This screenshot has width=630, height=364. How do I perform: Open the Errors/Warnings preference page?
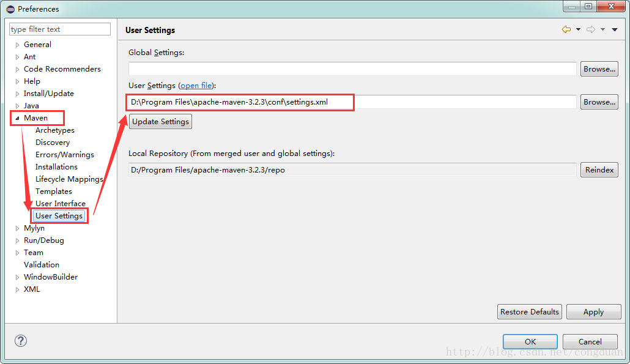pyautogui.click(x=64, y=155)
